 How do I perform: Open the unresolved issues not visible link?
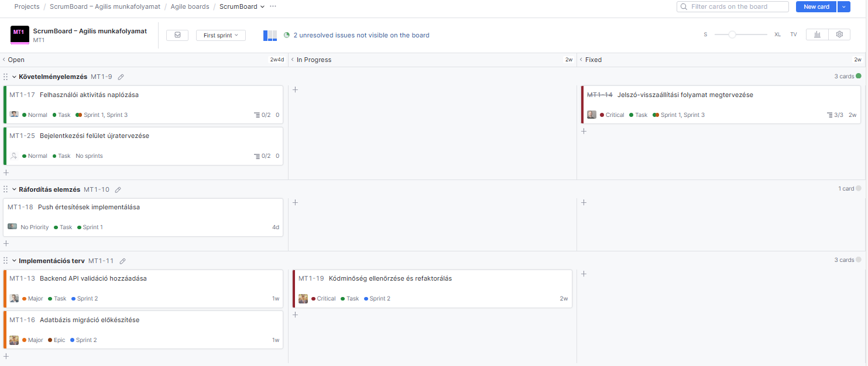tap(361, 35)
